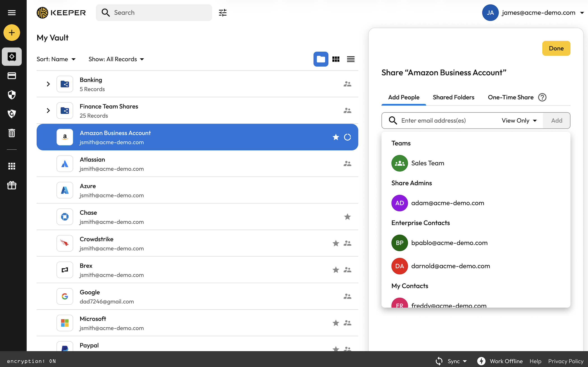Select Sales Team from the Teams list
The height and width of the screenshot is (367, 588).
pyautogui.click(x=427, y=163)
